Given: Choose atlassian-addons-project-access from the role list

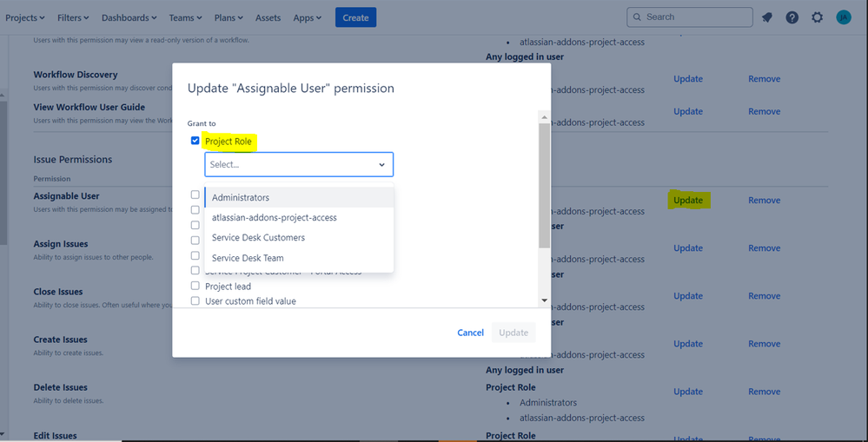Looking at the screenshot, I should click(x=299, y=217).
